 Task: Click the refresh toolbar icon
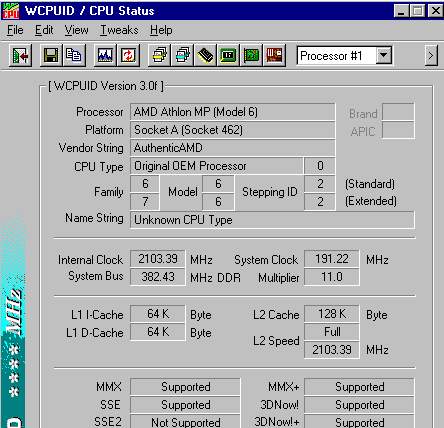coord(128,55)
